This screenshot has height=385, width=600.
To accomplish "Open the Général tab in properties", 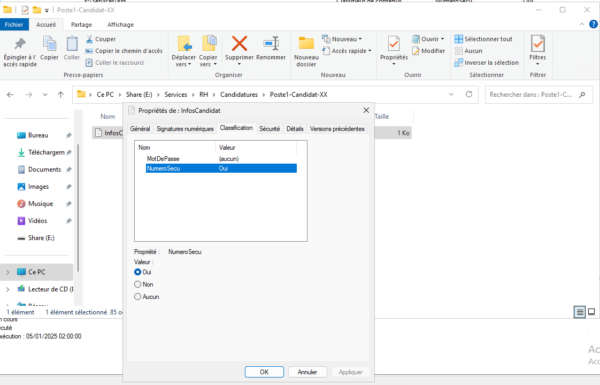I will click(140, 129).
